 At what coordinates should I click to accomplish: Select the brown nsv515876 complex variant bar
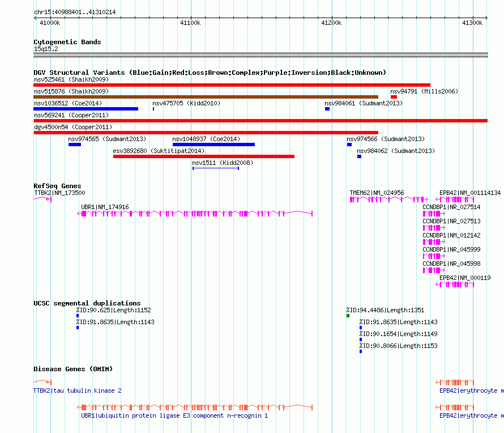pos(206,97)
